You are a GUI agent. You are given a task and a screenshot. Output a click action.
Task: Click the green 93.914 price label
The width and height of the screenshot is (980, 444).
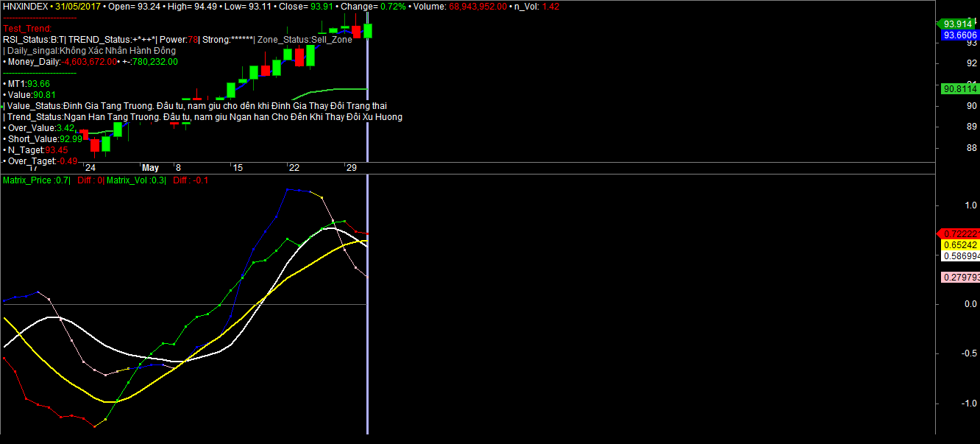click(960, 24)
